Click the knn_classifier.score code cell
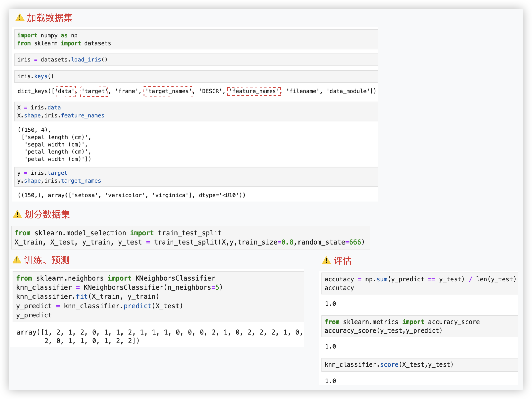The height and width of the screenshot is (399, 532). [419, 364]
